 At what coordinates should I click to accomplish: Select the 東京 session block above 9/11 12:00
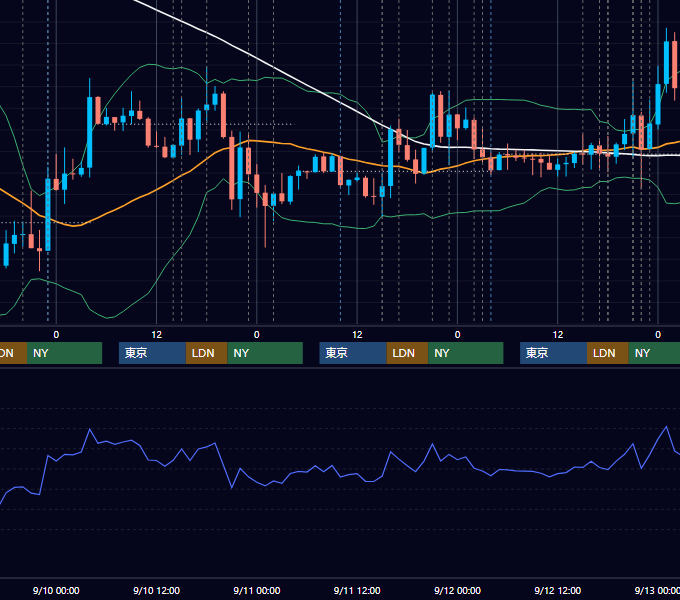[x=353, y=353]
